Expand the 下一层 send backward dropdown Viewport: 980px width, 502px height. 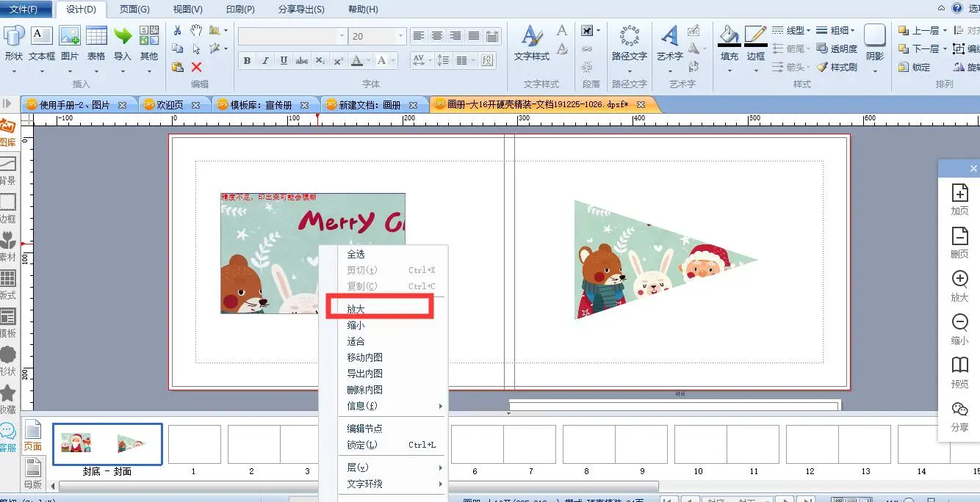point(945,49)
